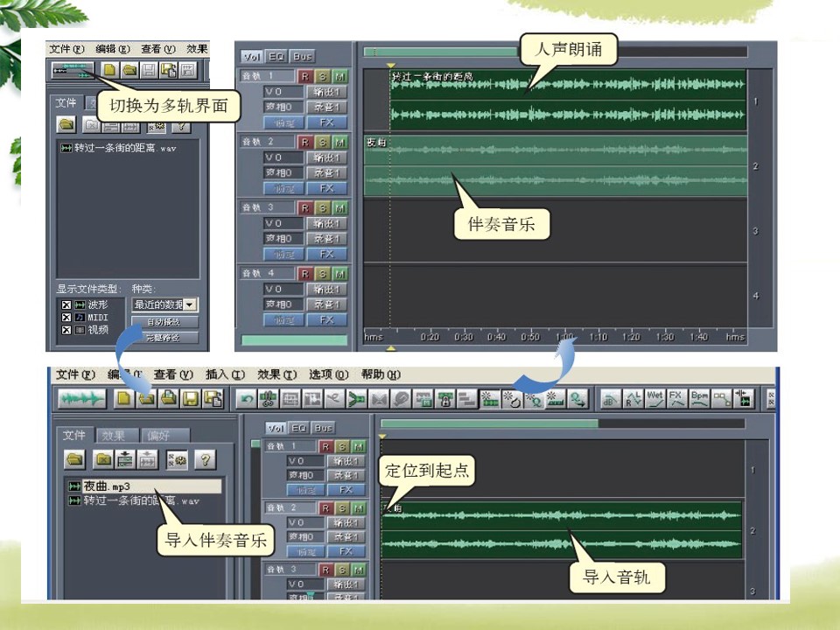The image size is (840, 630).
Task: Open the 录音1 input selector on track 3
Action: [326, 239]
